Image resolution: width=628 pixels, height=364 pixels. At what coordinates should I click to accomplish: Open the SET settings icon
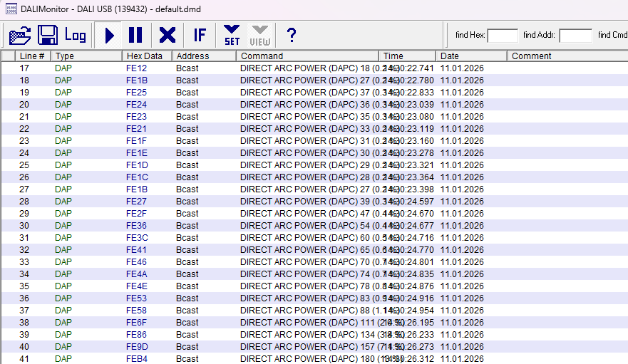(232, 35)
